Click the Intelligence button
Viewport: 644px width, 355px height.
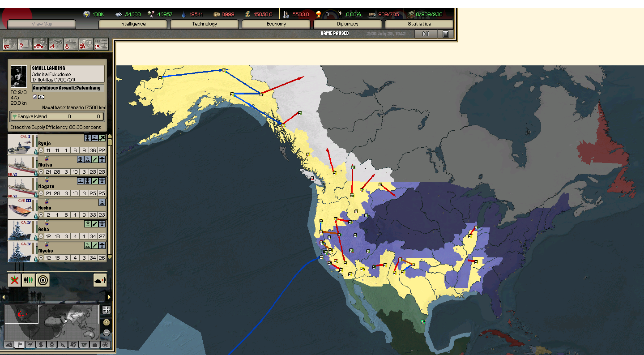click(x=133, y=24)
